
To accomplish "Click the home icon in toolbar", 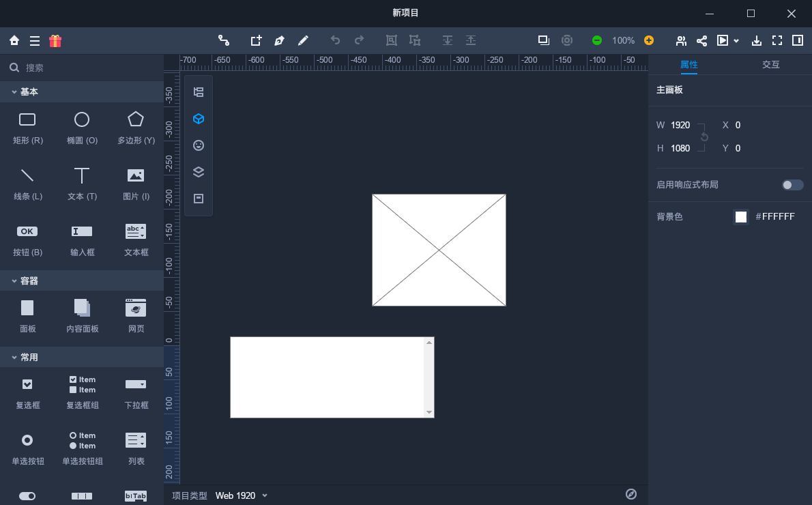I will tap(14, 41).
